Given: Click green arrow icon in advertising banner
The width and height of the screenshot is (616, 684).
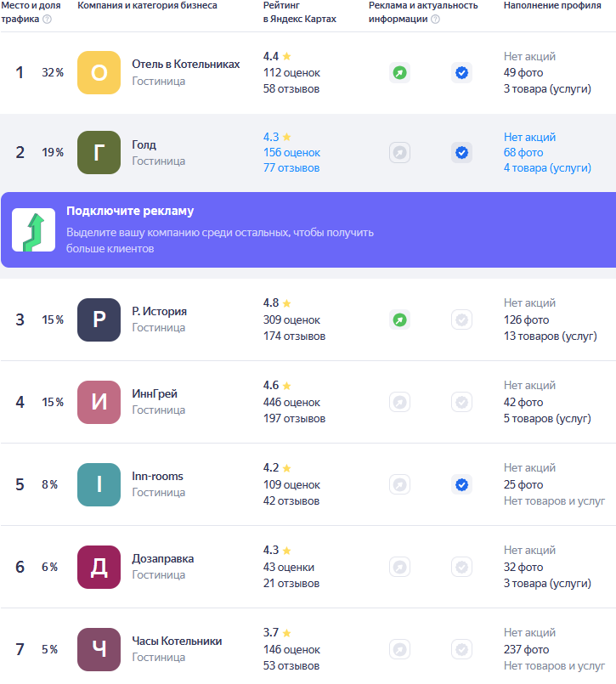Looking at the screenshot, I should [34, 229].
